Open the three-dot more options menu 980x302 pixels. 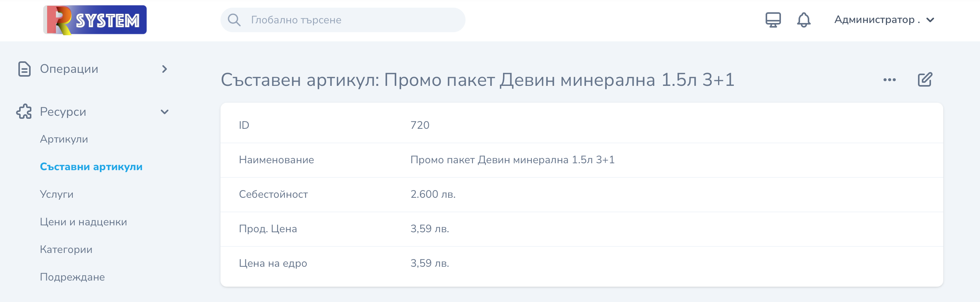[x=889, y=80]
